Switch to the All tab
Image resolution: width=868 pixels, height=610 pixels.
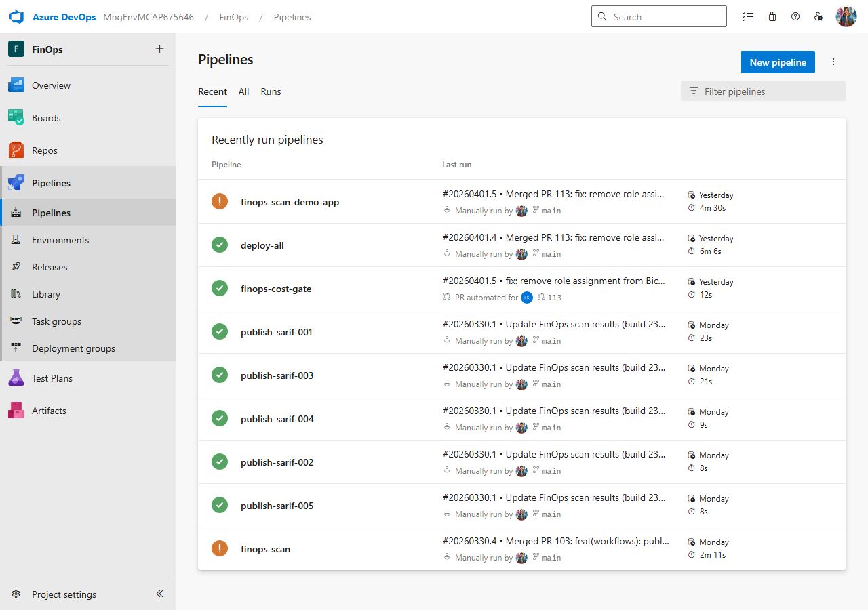coord(244,91)
